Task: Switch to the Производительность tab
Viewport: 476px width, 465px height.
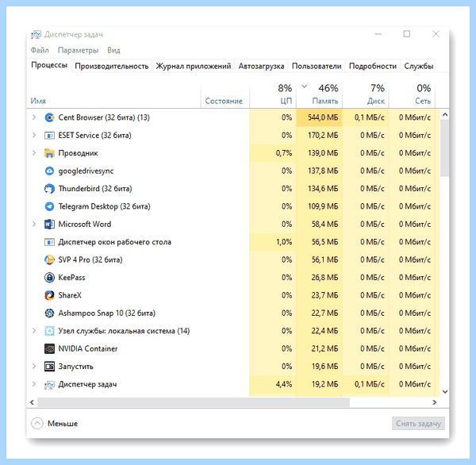Action: [x=112, y=66]
